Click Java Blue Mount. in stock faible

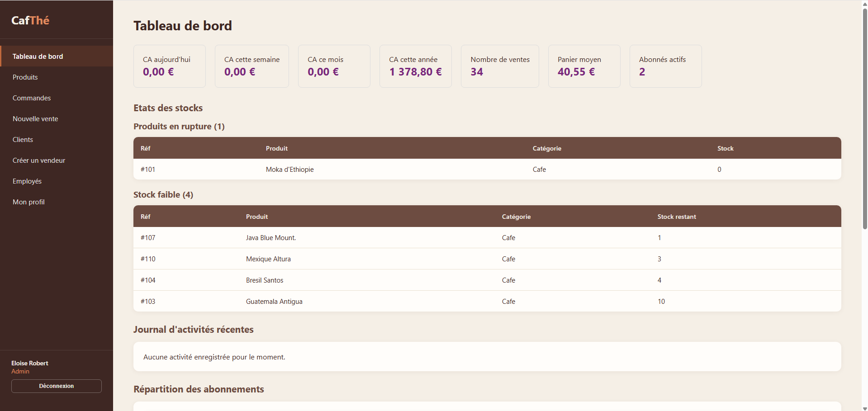click(271, 238)
